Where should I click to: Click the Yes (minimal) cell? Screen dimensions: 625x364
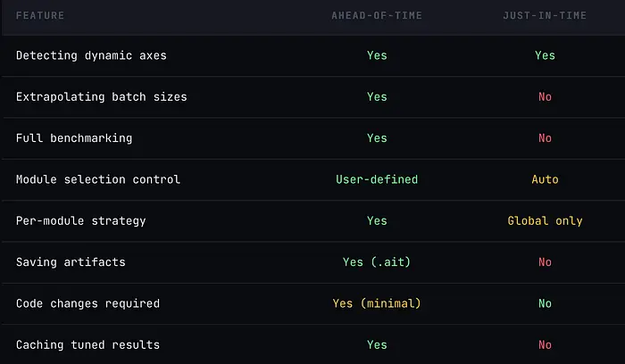click(x=377, y=303)
